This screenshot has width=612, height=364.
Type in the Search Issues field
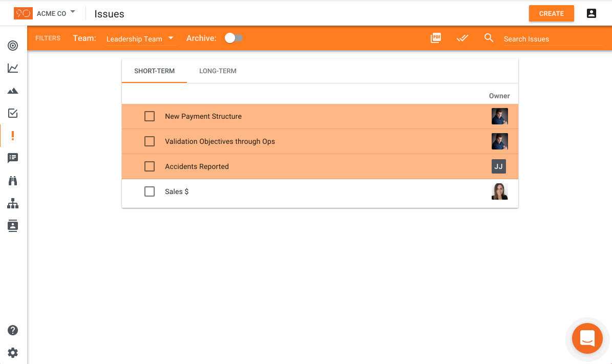point(548,39)
